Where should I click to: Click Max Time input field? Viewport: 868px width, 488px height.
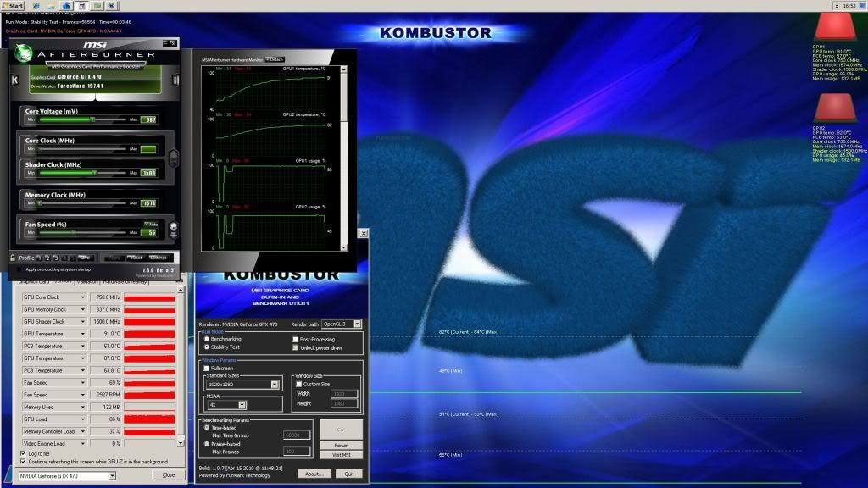pyautogui.click(x=296, y=435)
